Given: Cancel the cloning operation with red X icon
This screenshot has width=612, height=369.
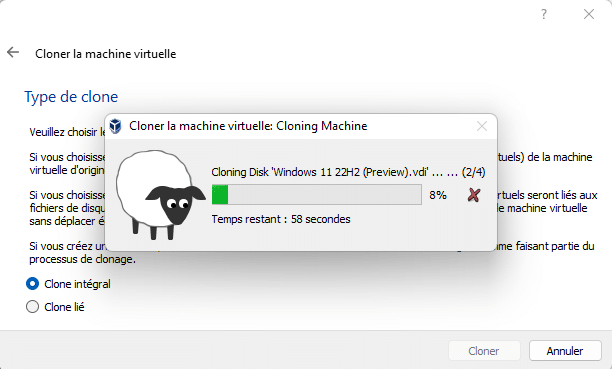Looking at the screenshot, I should 474,194.
